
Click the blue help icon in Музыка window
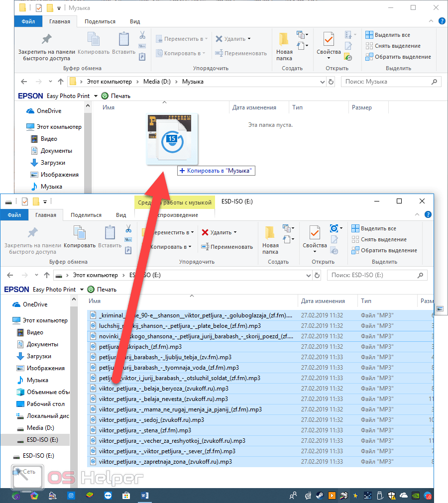[x=441, y=21]
